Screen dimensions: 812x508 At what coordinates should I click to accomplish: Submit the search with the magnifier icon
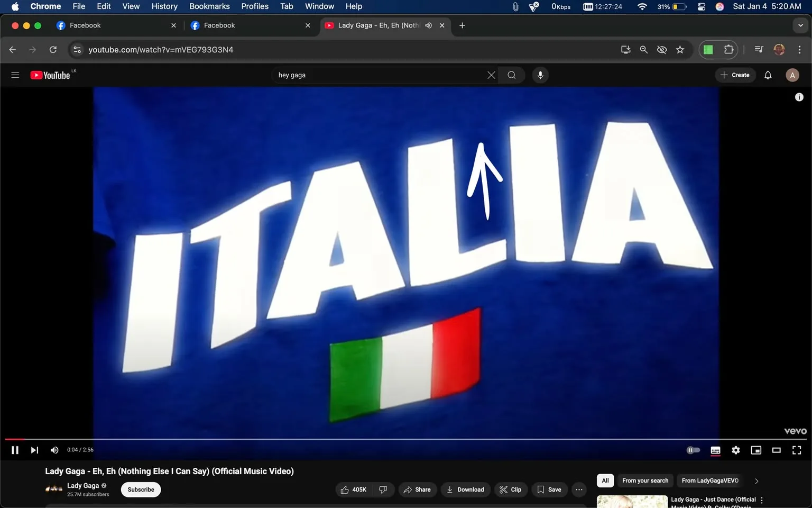click(511, 75)
